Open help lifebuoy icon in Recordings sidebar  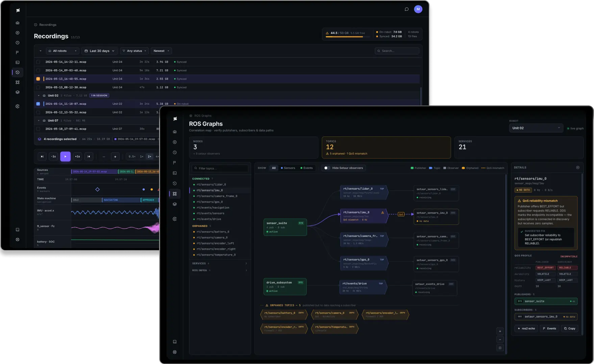18,240
